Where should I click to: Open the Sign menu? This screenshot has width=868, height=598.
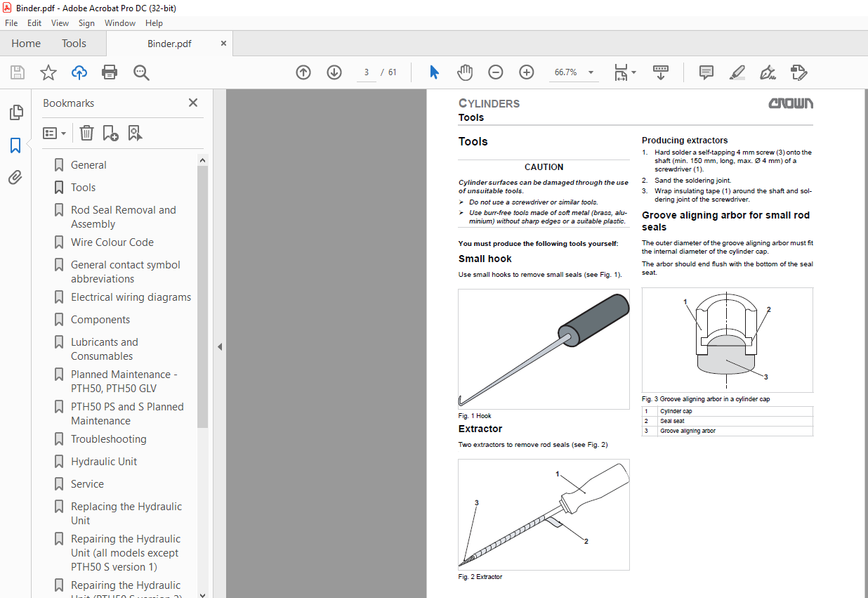[86, 23]
